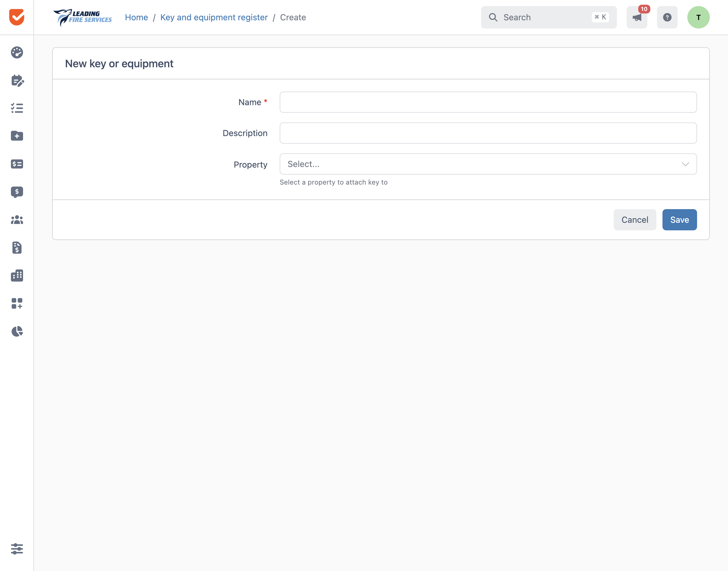Open the invoice document dollar icon
This screenshot has width=728, height=571.
tap(17, 248)
